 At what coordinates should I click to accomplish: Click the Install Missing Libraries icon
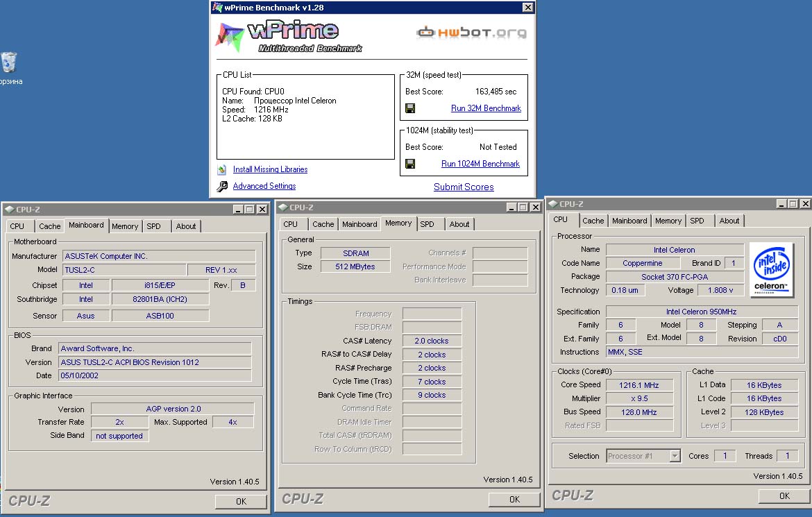222,169
